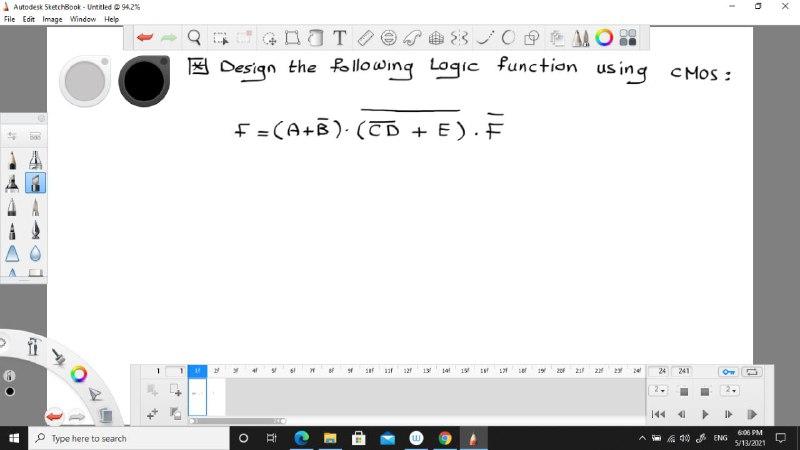Toggle the Symmetry tool
The height and width of the screenshot is (450, 800).
[459, 38]
